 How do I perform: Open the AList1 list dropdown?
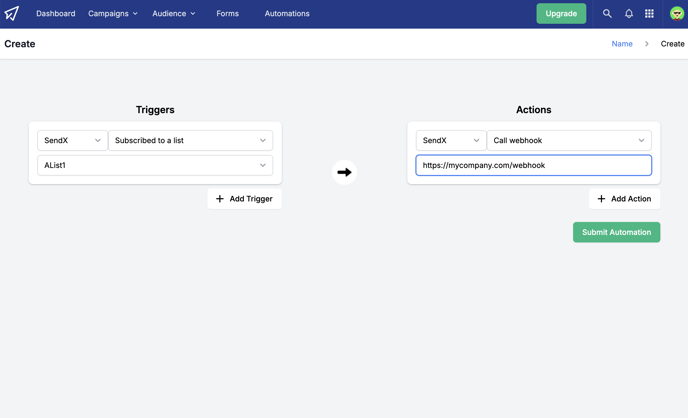point(155,165)
